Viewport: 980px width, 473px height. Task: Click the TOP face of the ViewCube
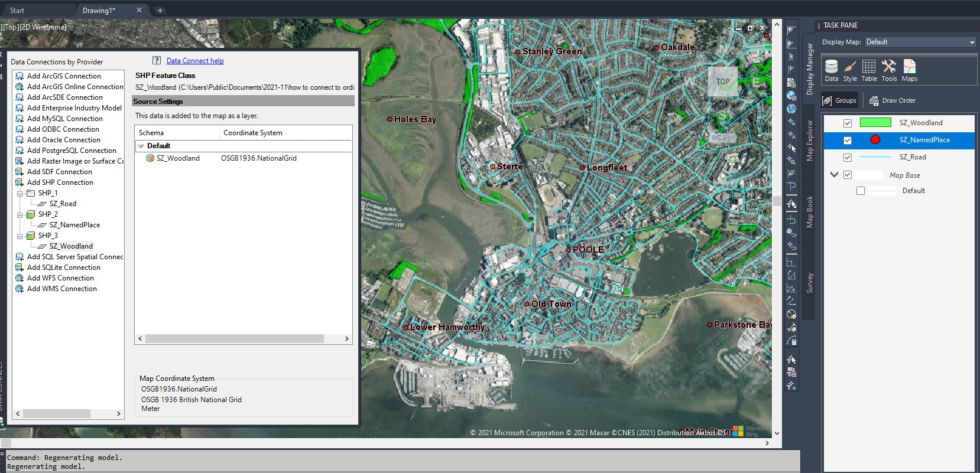(x=723, y=81)
